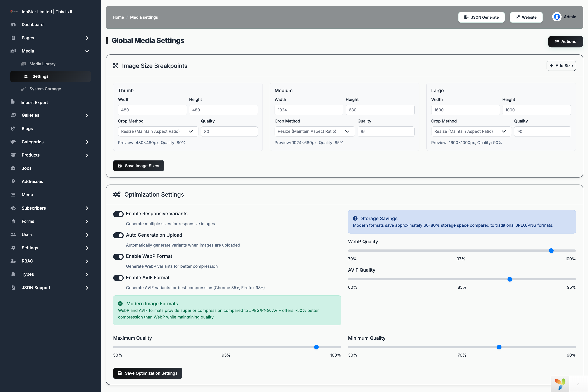
Task: Open the Actions button menu
Action: pos(565,41)
